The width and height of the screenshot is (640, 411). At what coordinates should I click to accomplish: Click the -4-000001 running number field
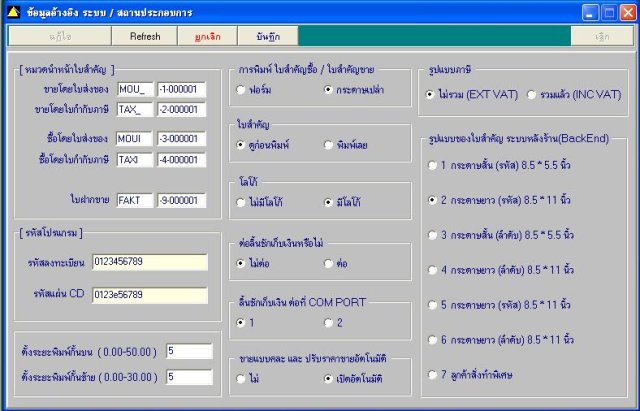182,160
